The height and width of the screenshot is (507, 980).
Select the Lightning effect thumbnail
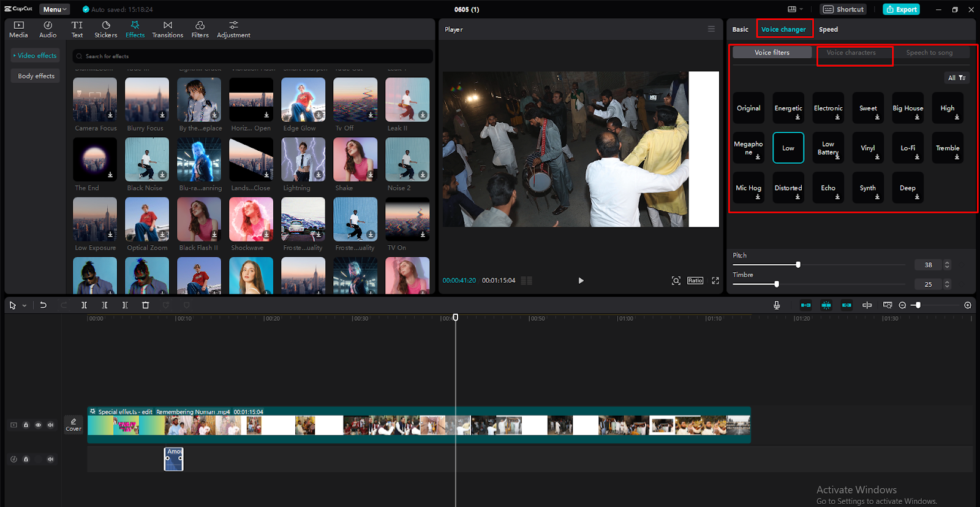tap(303, 159)
